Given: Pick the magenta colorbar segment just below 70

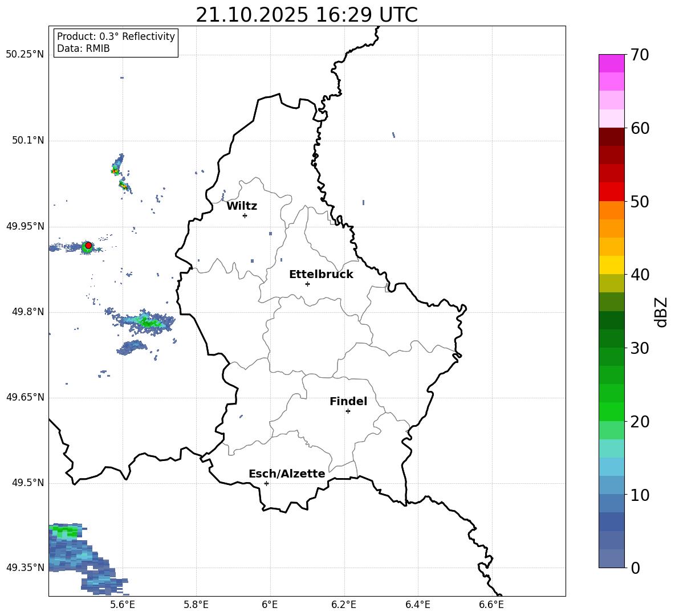Looking at the screenshot, I should (612, 64).
